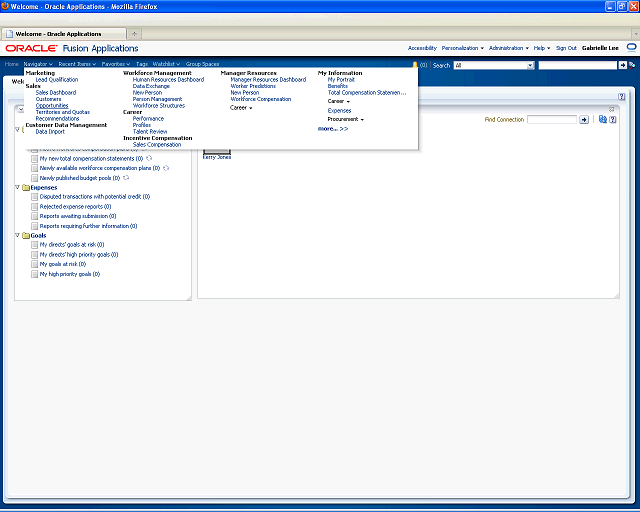Click help icon on the Welcome tab header
The height and width of the screenshot is (512, 640).
[621, 97]
